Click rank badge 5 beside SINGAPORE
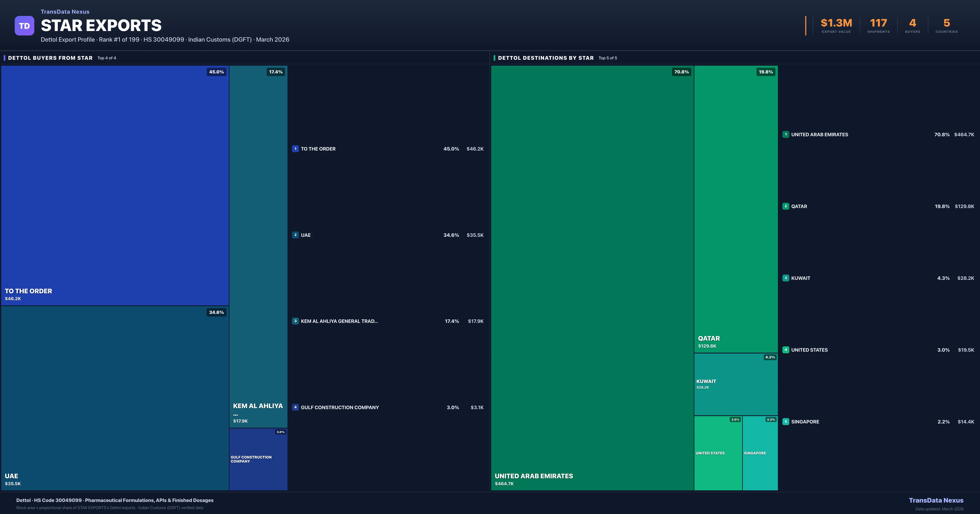The width and height of the screenshot is (980, 514). point(786,422)
